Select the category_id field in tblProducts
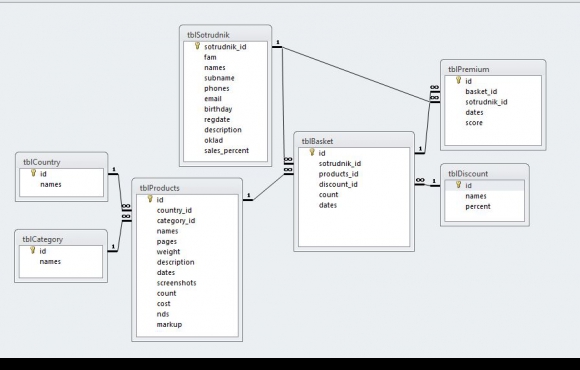Viewport: 580px width, 370px height. (x=176, y=221)
